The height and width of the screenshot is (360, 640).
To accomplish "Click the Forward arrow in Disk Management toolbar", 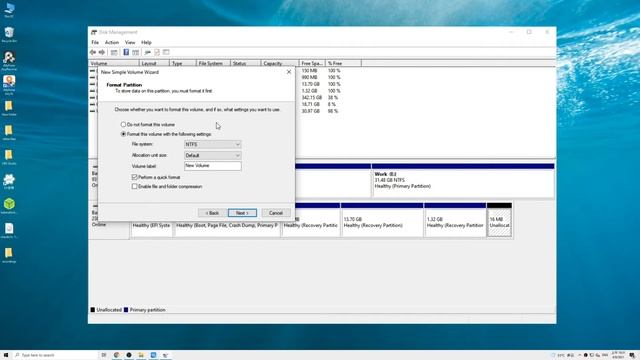I will tap(102, 52).
